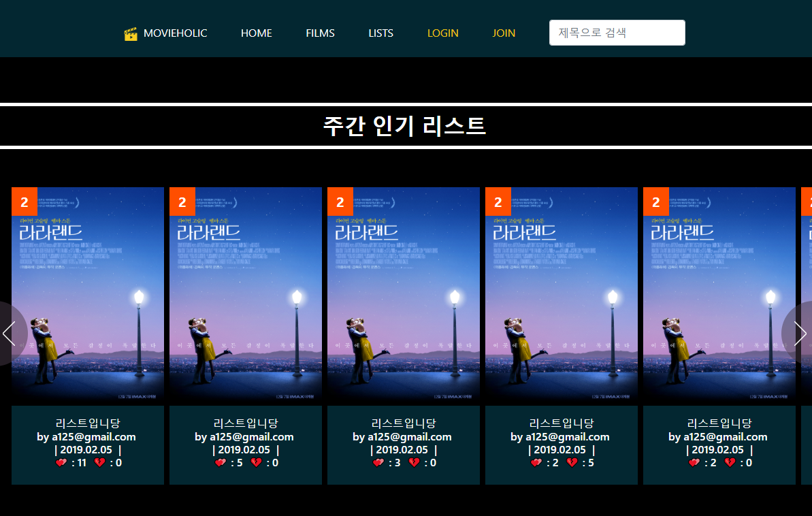This screenshot has height=516, width=812.
Task: Click the broken heart icon beside 11 likes
Action: [x=100, y=463]
